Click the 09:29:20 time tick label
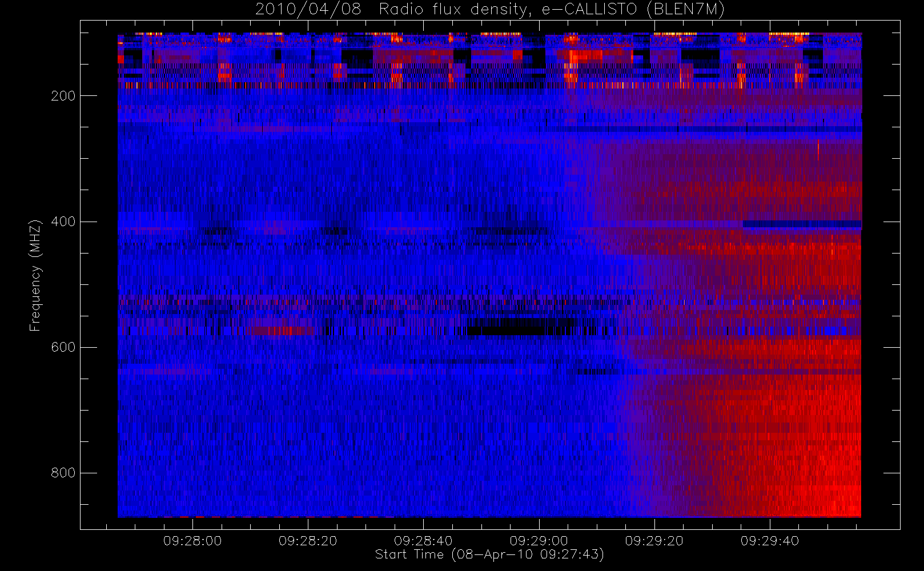 [654, 541]
